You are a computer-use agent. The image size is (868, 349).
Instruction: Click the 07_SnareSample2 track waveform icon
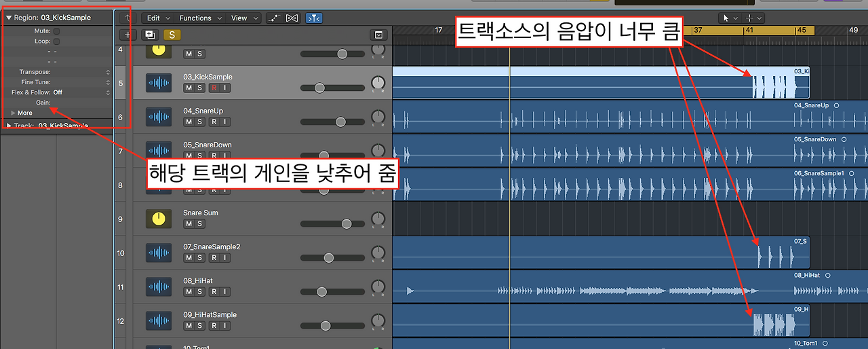[x=159, y=253]
